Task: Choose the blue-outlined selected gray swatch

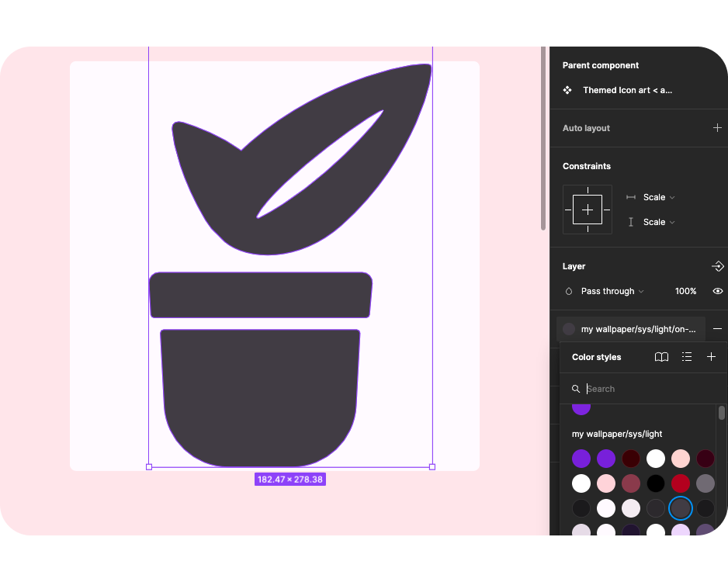Action: (681, 508)
